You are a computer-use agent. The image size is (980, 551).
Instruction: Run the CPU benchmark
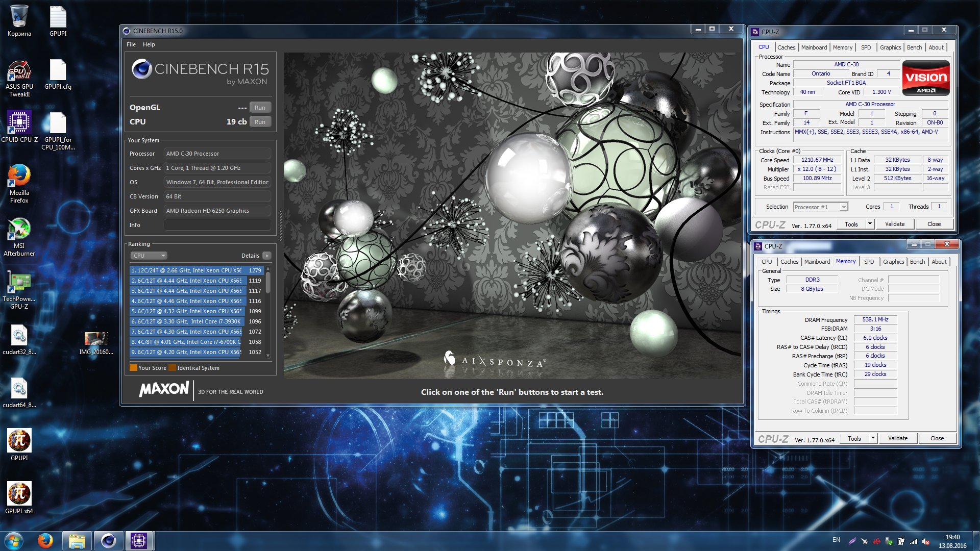coord(260,122)
